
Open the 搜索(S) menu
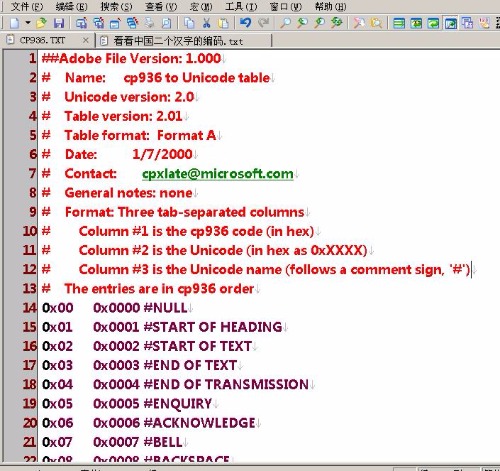(x=116, y=7)
